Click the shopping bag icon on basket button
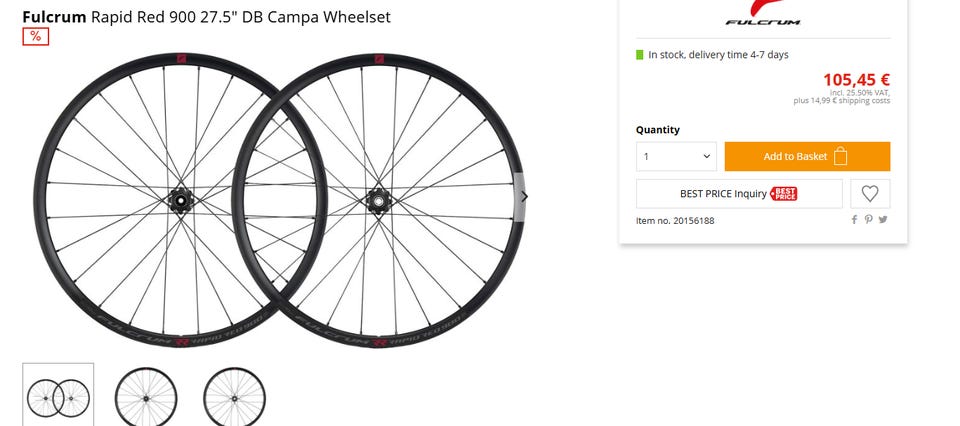The image size is (960, 426). point(841,157)
